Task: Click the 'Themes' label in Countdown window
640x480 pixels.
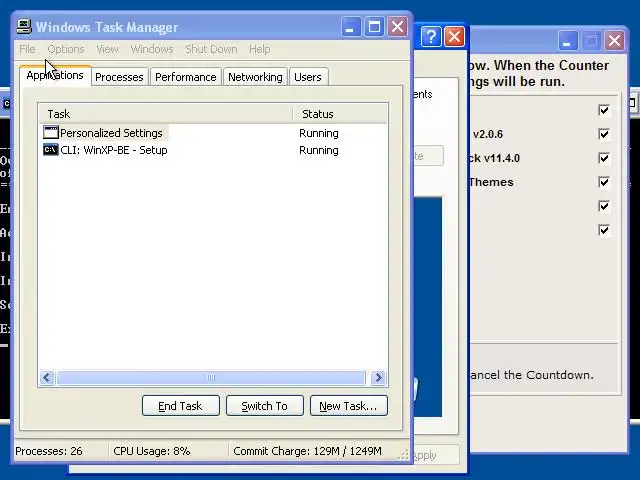Action: 491,182
